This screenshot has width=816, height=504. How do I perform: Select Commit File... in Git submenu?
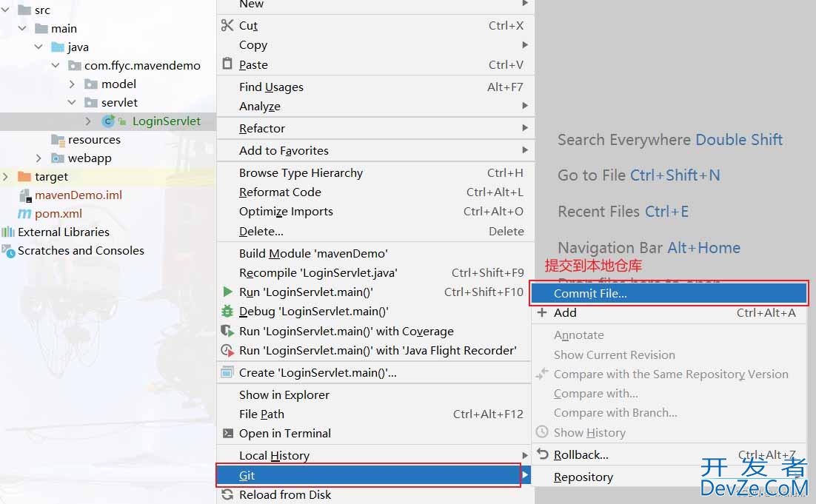(669, 293)
